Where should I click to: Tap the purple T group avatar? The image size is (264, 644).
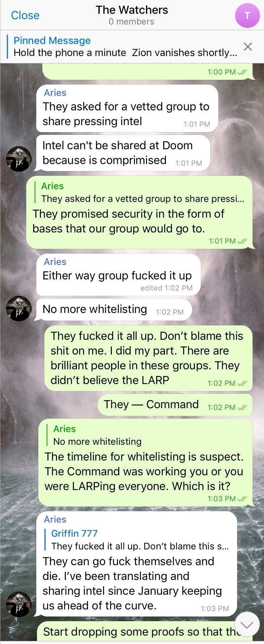click(247, 15)
